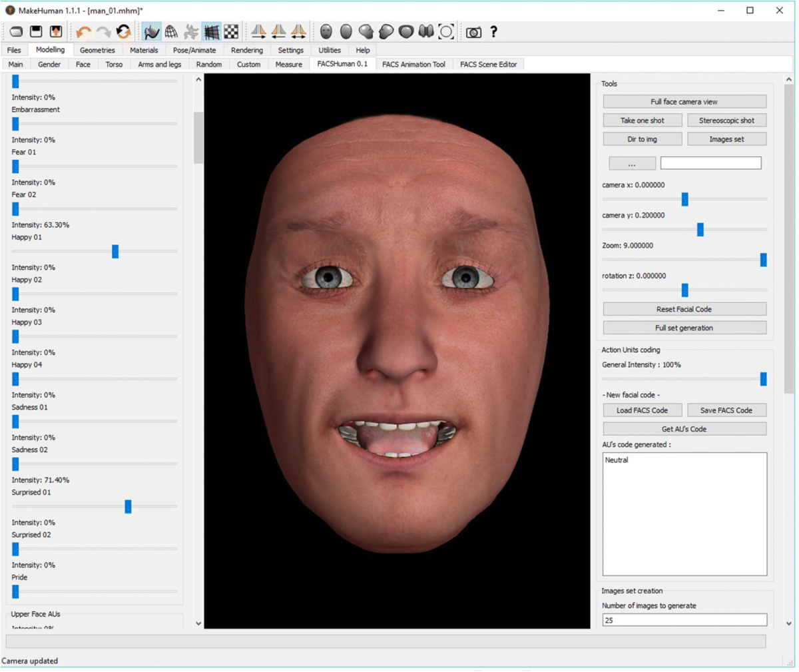Click left panel scroll down arrow
The width and height of the screenshot is (799, 672).
click(198, 623)
